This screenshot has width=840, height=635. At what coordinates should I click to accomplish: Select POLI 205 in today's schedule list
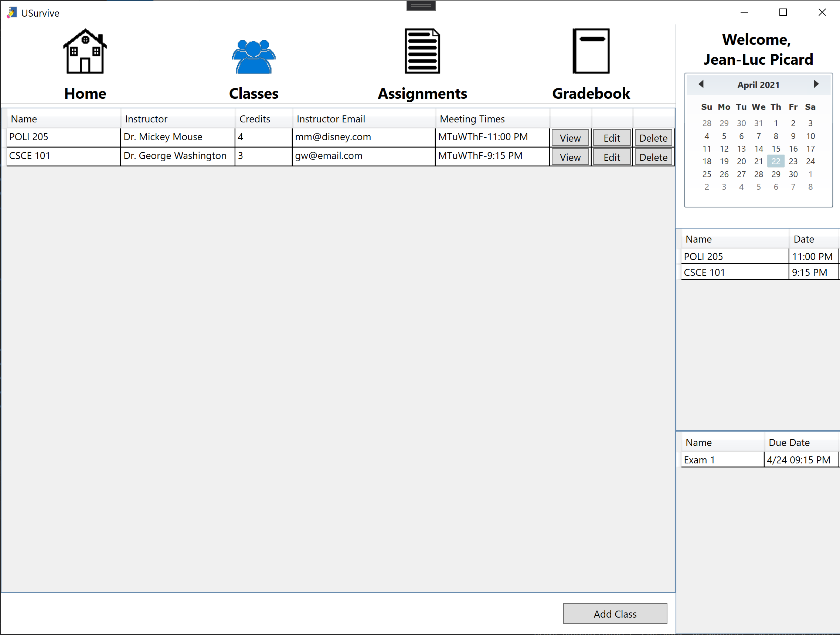pyautogui.click(x=735, y=257)
